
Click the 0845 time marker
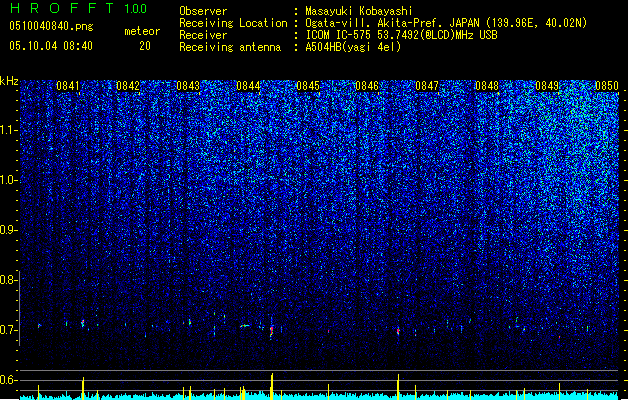(x=308, y=86)
